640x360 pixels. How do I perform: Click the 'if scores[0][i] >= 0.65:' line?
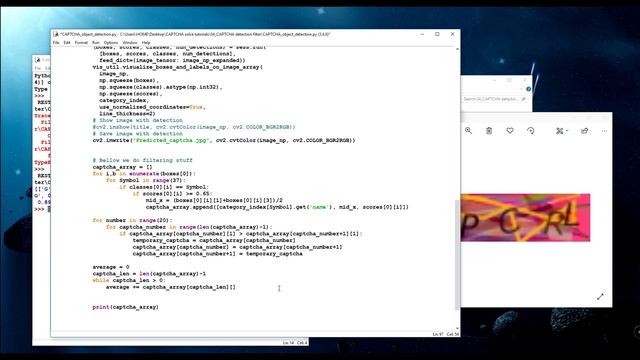pyautogui.click(x=172, y=193)
